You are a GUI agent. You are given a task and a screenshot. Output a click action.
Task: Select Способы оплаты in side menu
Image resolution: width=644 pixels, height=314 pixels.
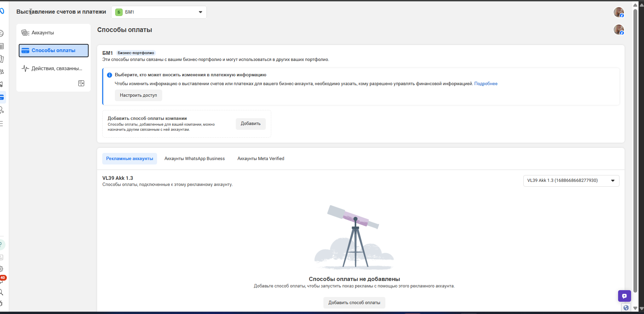tap(53, 50)
